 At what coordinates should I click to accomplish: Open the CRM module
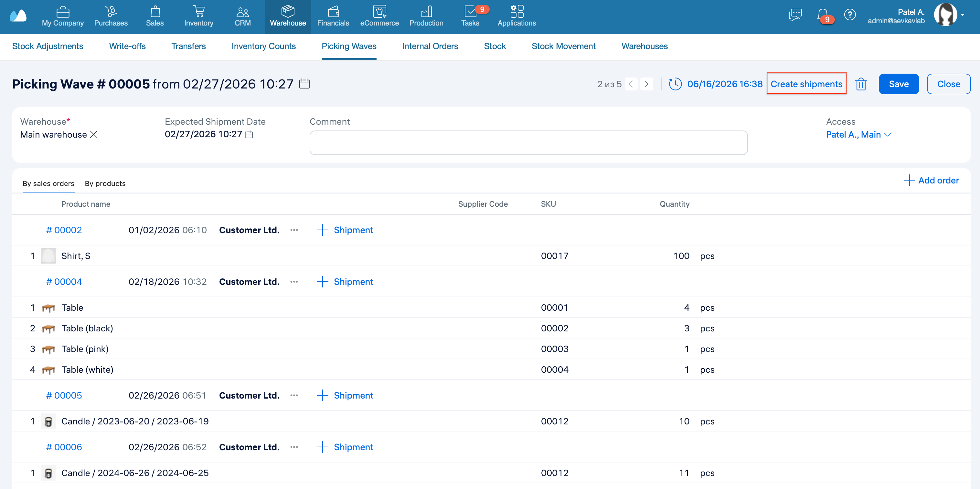242,17
